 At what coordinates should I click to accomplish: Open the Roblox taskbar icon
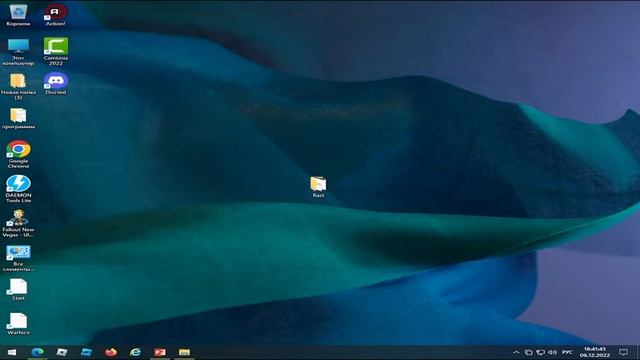[x=62, y=352]
